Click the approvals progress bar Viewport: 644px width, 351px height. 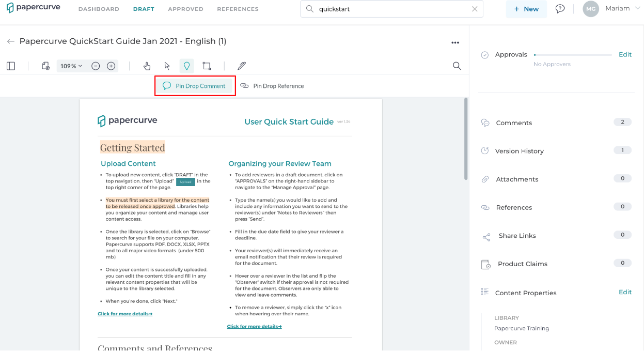click(x=573, y=55)
